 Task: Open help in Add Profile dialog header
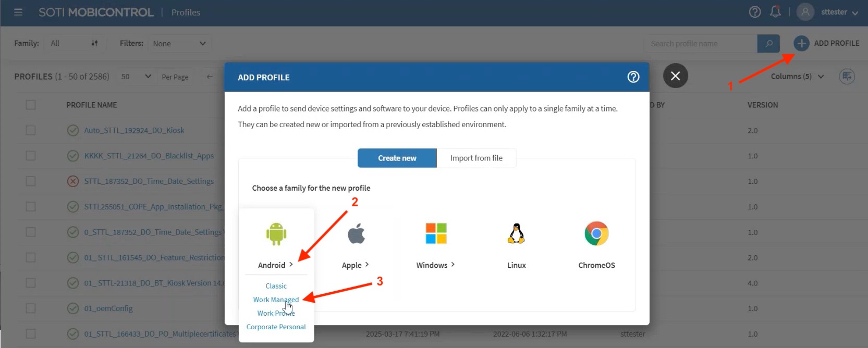[633, 77]
